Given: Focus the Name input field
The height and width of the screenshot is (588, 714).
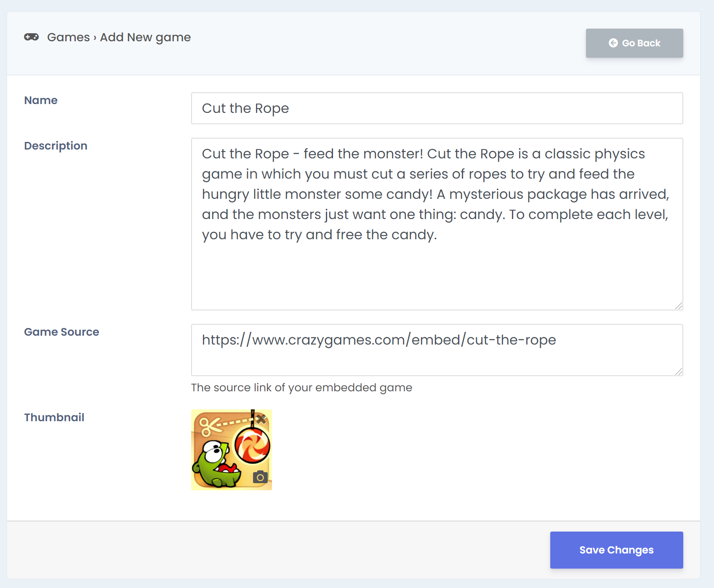Looking at the screenshot, I should click(x=437, y=108).
